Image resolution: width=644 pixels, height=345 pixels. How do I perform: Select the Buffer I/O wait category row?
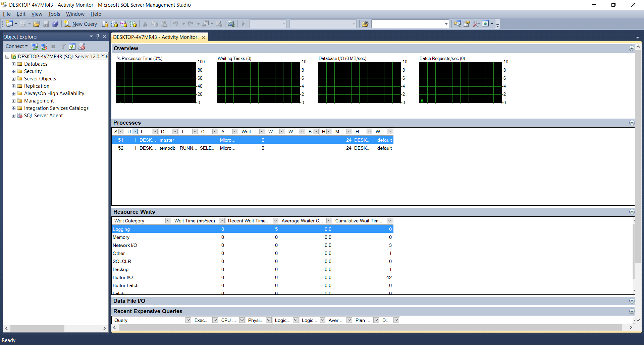click(253, 277)
